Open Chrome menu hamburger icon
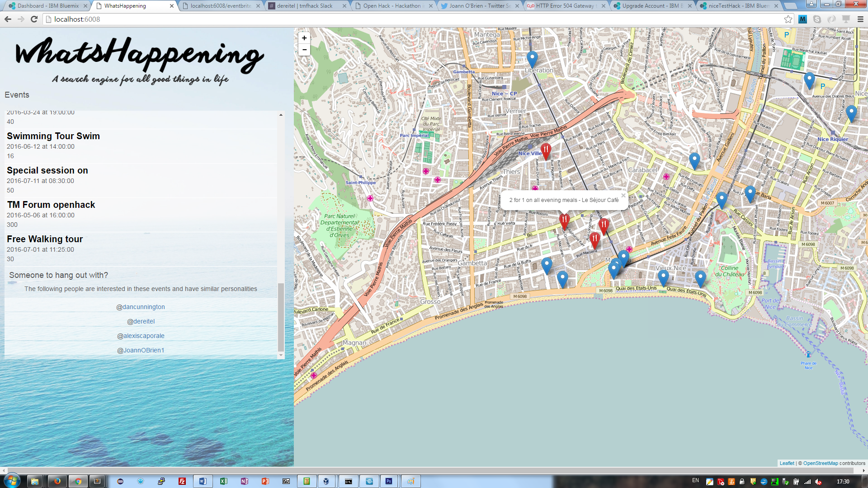This screenshot has width=868, height=488. [860, 19]
